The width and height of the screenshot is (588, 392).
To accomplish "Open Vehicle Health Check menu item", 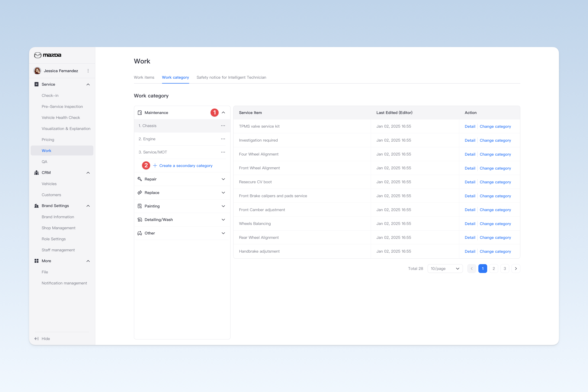I will (61, 117).
